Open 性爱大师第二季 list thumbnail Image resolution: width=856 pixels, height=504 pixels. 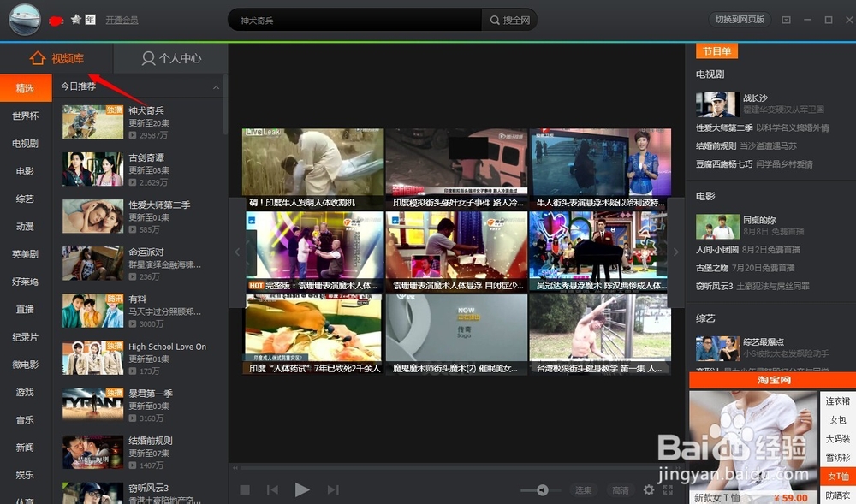point(92,216)
